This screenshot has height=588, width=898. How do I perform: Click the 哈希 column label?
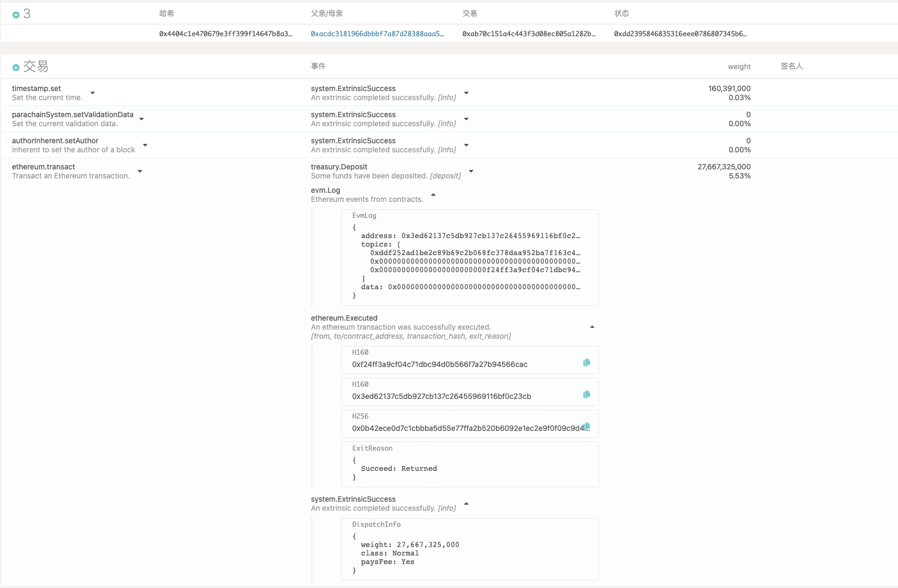166,13
